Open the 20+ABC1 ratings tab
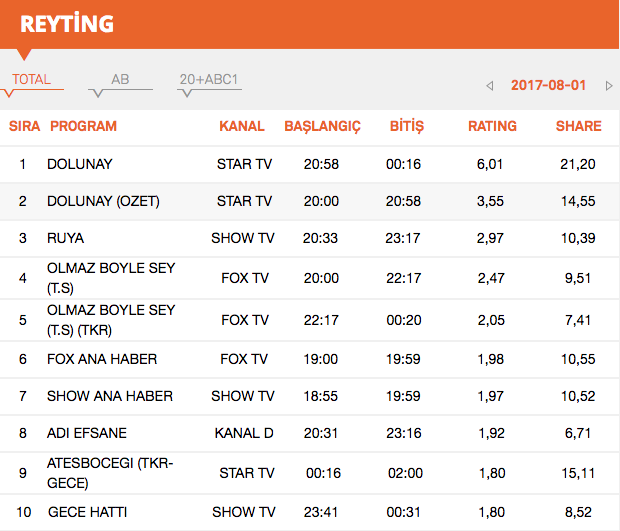The image size is (620, 531). (209, 80)
